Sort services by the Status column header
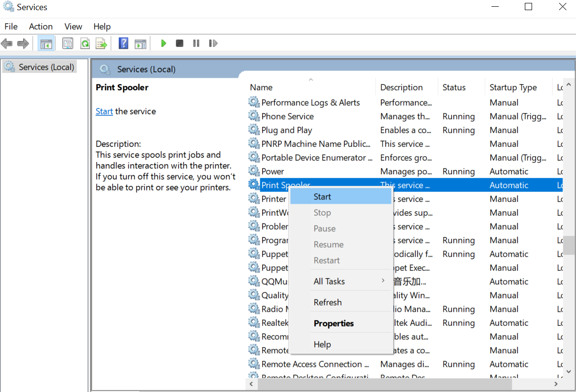 (x=454, y=87)
